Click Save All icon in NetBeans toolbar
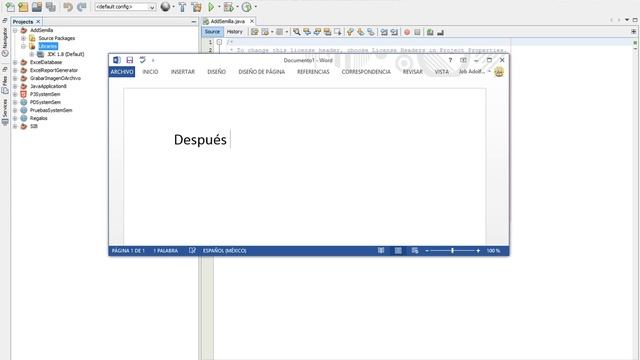 51,7
